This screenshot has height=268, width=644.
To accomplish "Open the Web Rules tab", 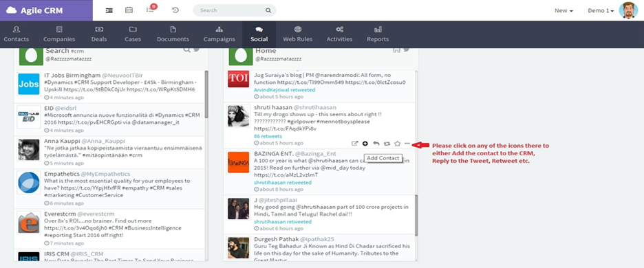I will click(x=298, y=34).
